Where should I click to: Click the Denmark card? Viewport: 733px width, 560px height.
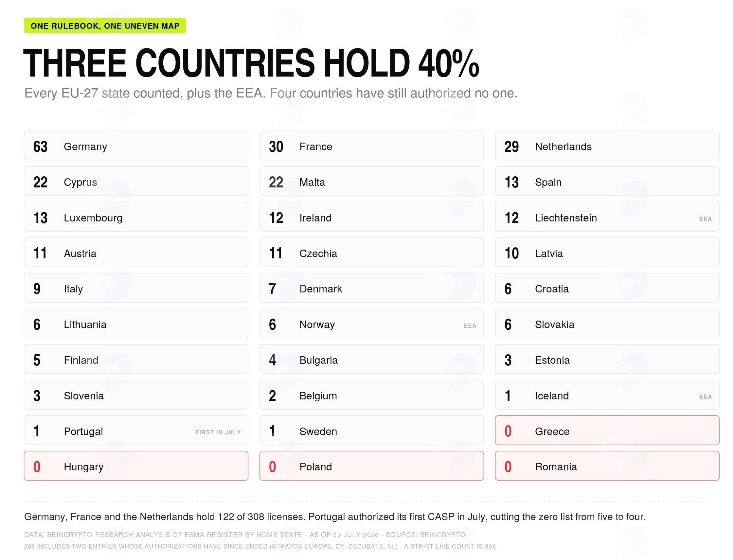coord(371,288)
